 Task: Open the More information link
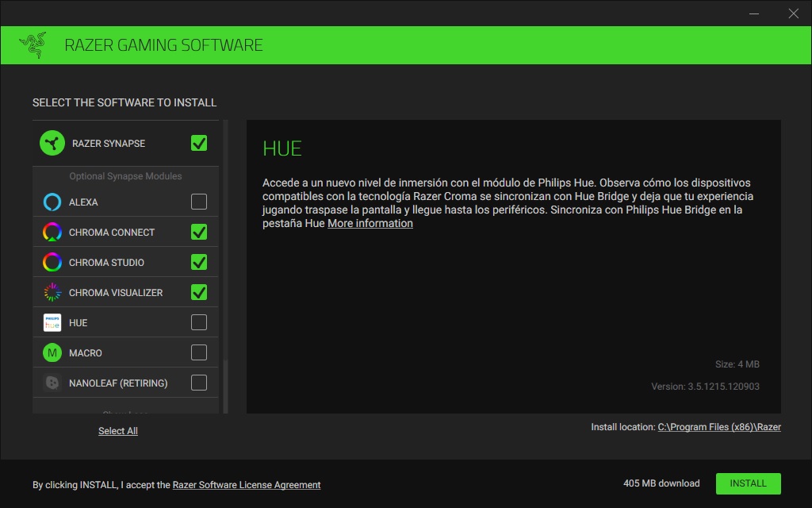(370, 224)
